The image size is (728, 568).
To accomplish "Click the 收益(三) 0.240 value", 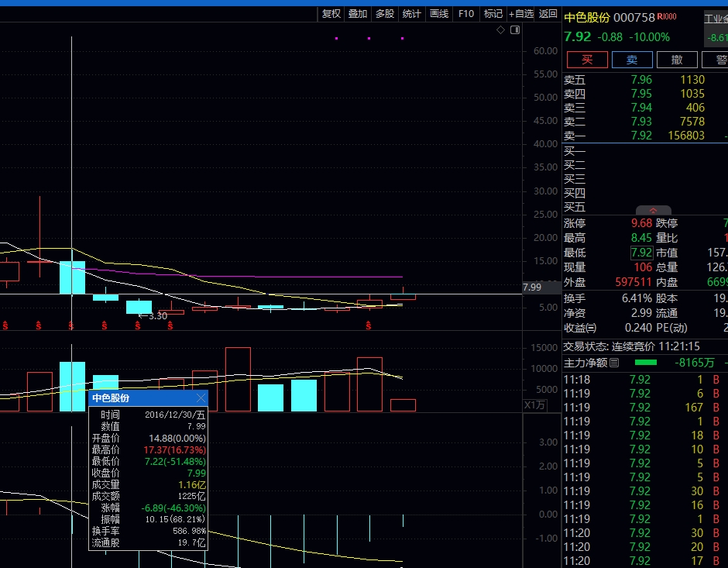I will click(638, 328).
